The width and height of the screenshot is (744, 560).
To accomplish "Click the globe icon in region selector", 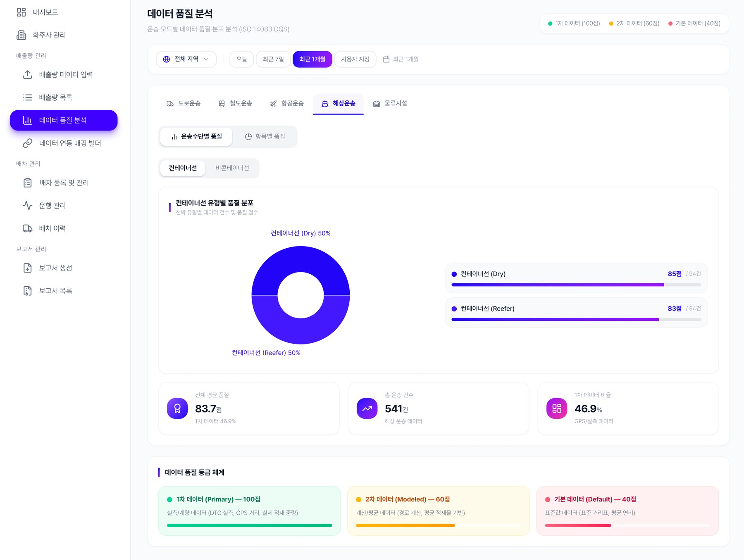I will pyautogui.click(x=167, y=59).
